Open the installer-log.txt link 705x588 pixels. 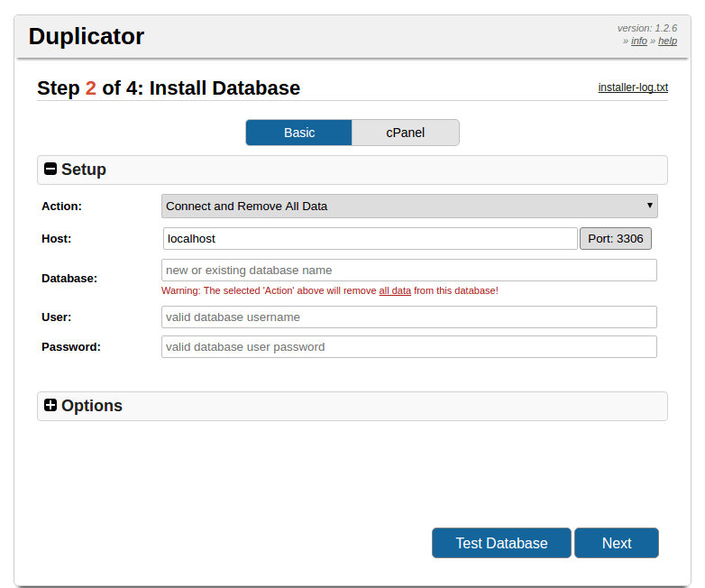coord(633,87)
